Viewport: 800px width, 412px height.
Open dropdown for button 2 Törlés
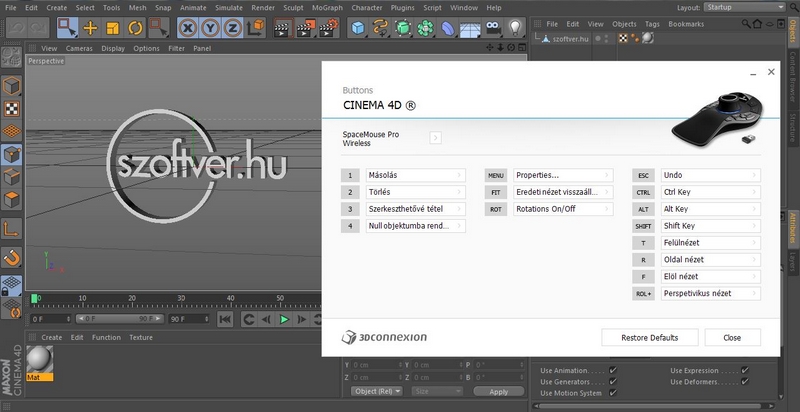pyautogui.click(x=415, y=192)
